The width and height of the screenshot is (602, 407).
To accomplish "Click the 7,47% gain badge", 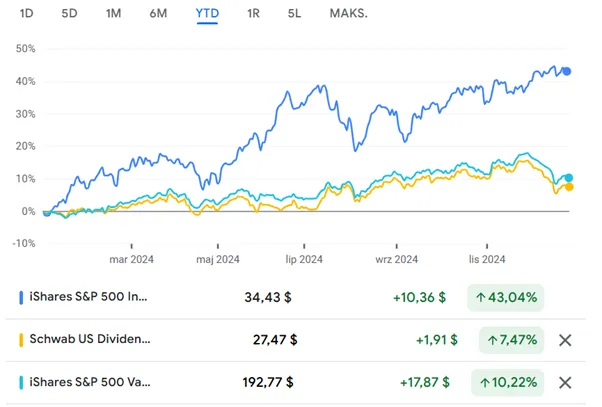I will click(511, 340).
